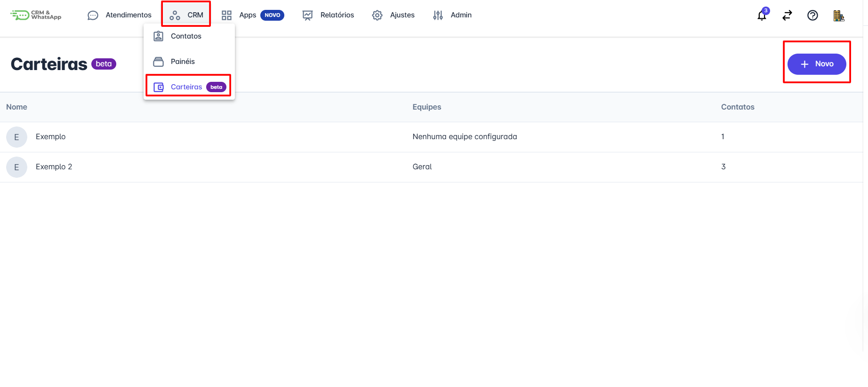Open the Apps menu

point(247,15)
